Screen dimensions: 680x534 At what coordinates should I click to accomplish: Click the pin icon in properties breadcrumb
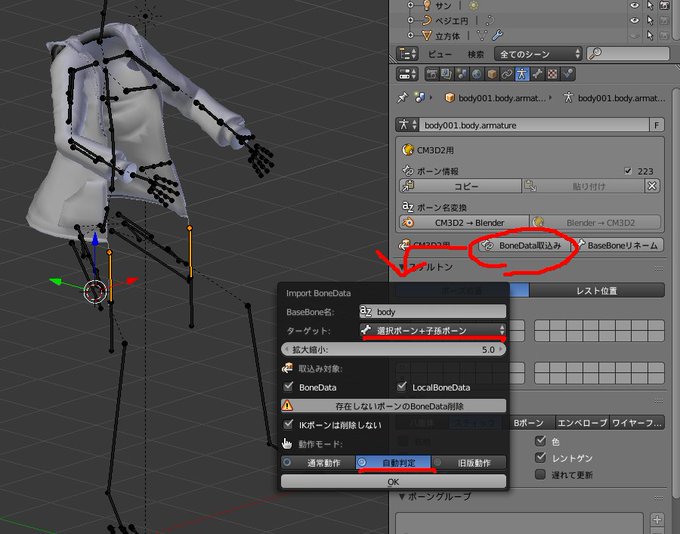pos(402,98)
